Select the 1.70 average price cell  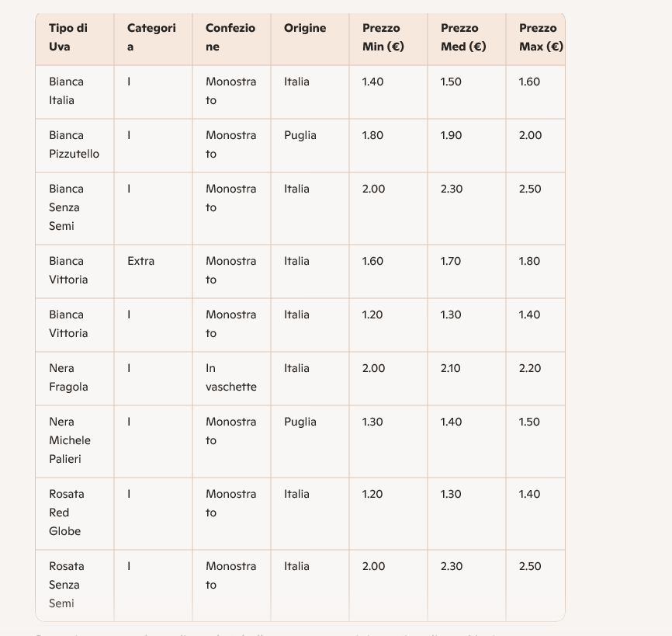[450, 261]
